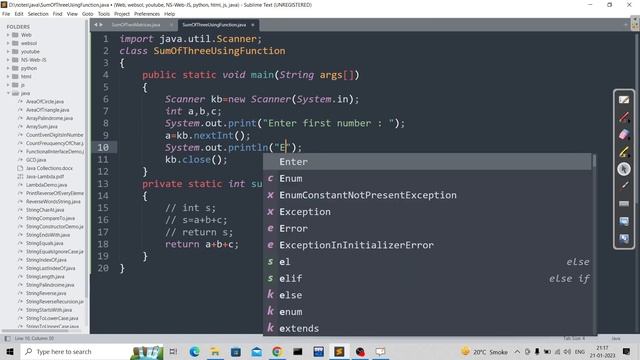640x360 pixels.
Task: Choose 'EnumConstantNotPresentException' suggestion
Action: point(427,196)
